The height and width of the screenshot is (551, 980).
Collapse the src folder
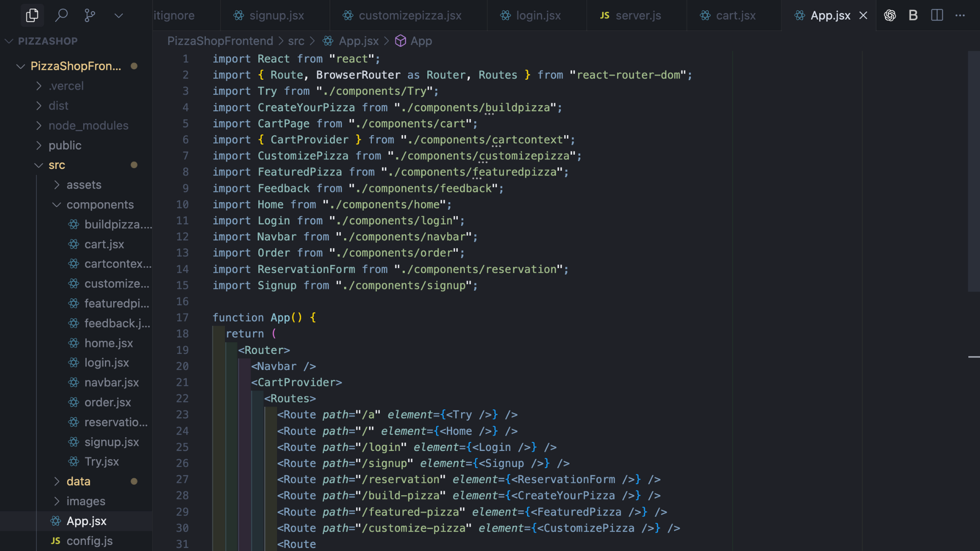(x=76, y=165)
